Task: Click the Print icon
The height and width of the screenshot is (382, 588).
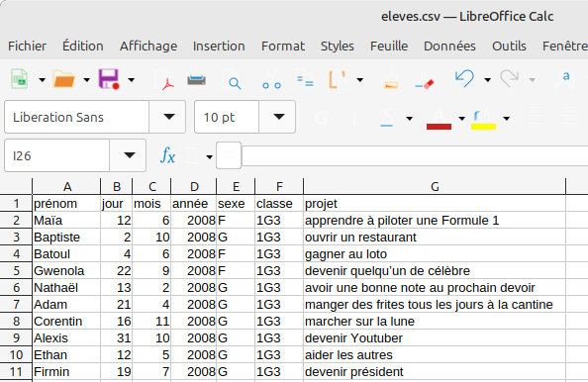Action: point(197,80)
